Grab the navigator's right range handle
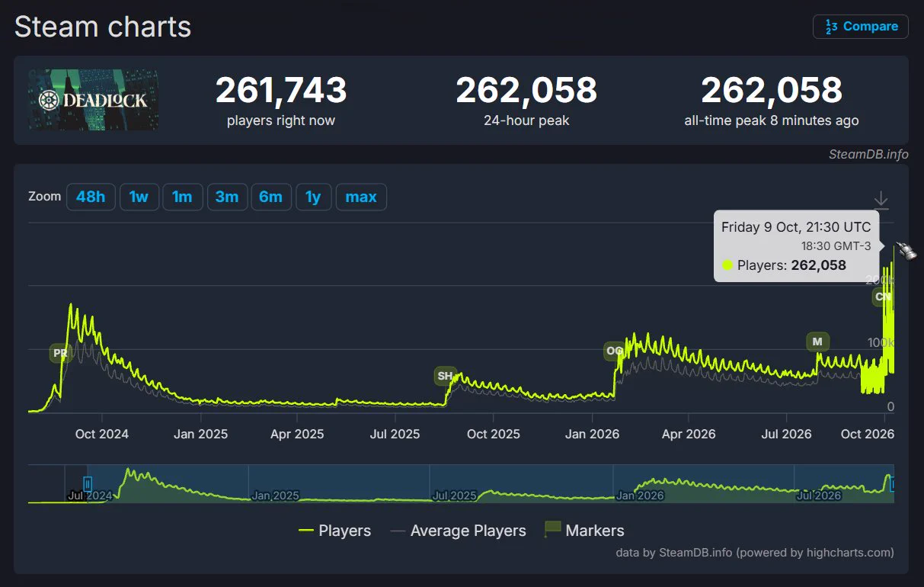 [893, 484]
